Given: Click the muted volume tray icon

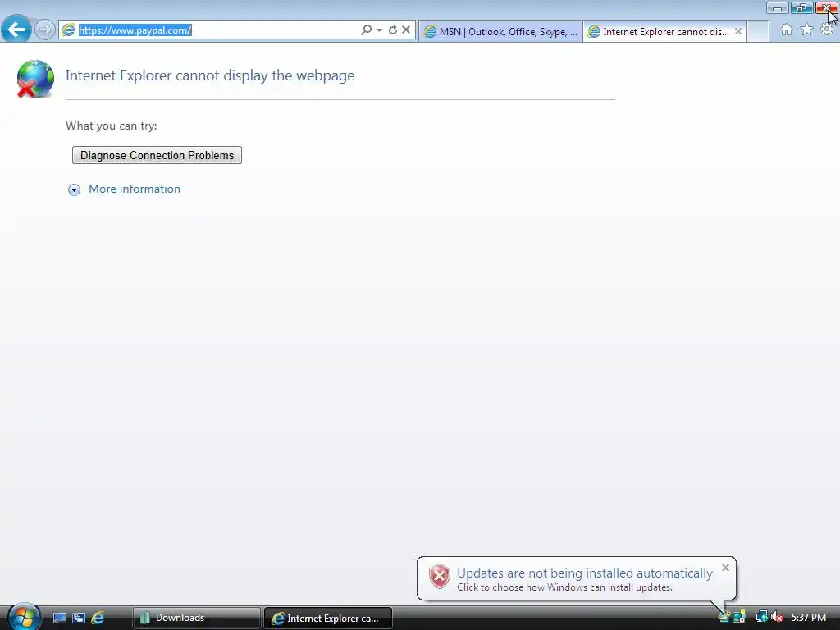Looking at the screenshot, I should (x=777, y=617).
